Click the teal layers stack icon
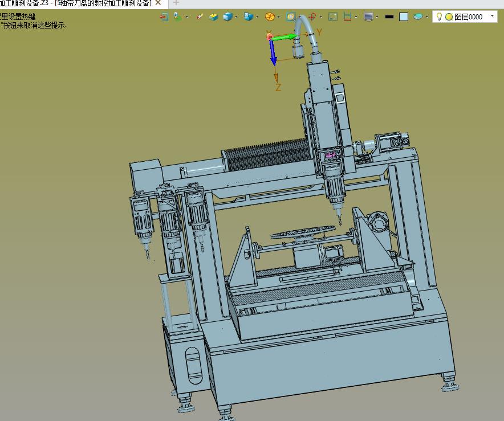 click(418, 17)
